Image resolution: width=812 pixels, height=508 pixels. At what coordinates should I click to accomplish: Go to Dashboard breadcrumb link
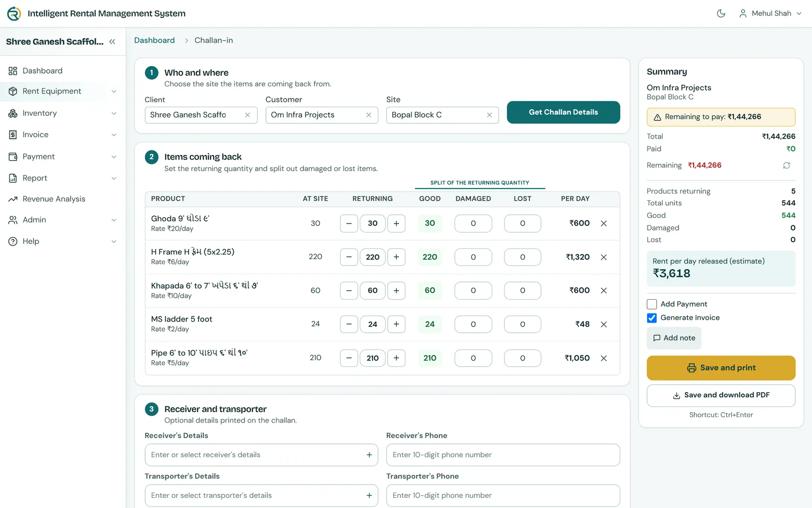point(154,40)
